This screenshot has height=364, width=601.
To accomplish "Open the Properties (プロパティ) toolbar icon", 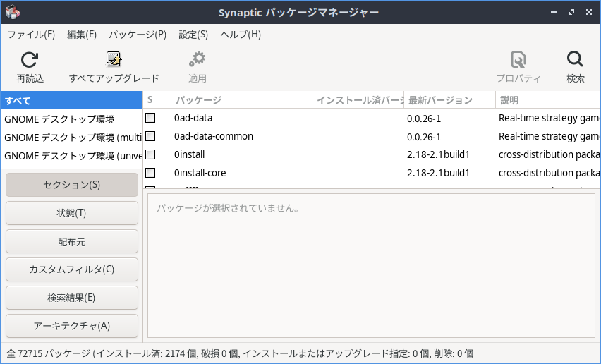I will point(518,61).
